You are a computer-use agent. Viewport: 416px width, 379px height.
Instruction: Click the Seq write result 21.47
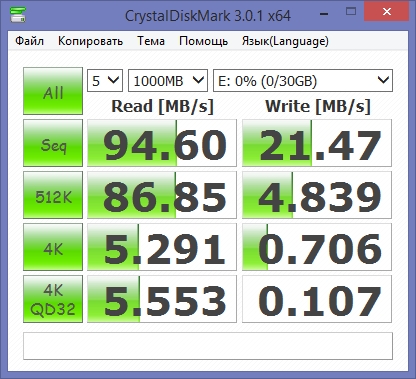coord(317,143)
